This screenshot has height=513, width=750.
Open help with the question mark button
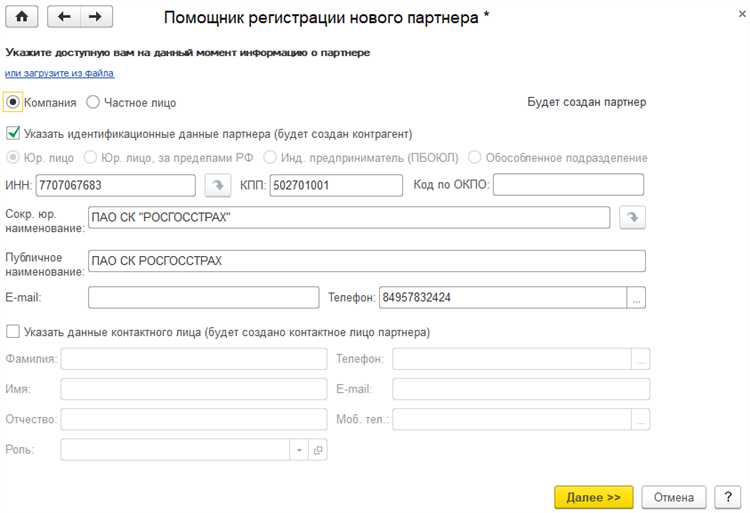pos(725,497)
